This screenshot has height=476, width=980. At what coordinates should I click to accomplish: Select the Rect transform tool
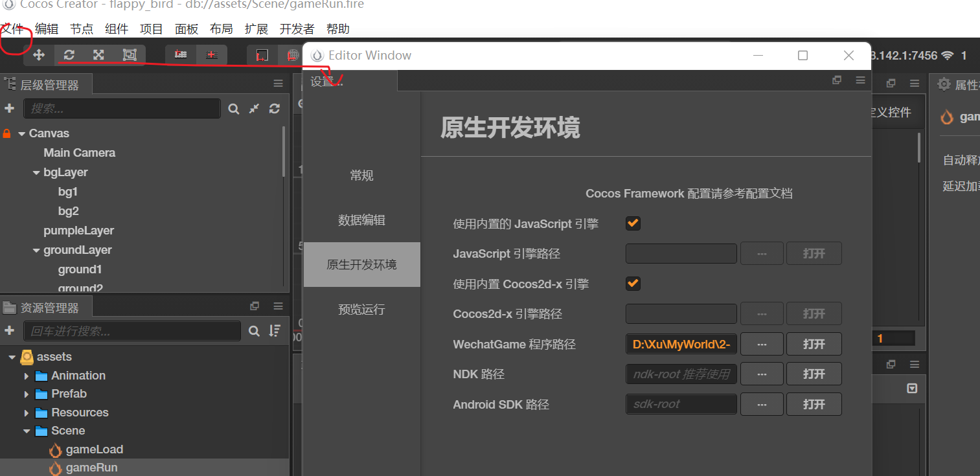130,55
